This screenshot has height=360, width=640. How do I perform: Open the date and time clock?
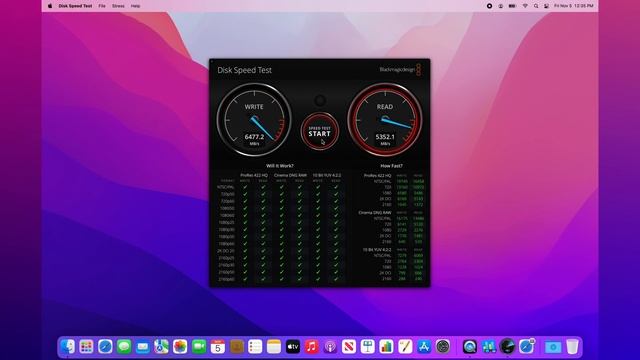click(573, 6)
